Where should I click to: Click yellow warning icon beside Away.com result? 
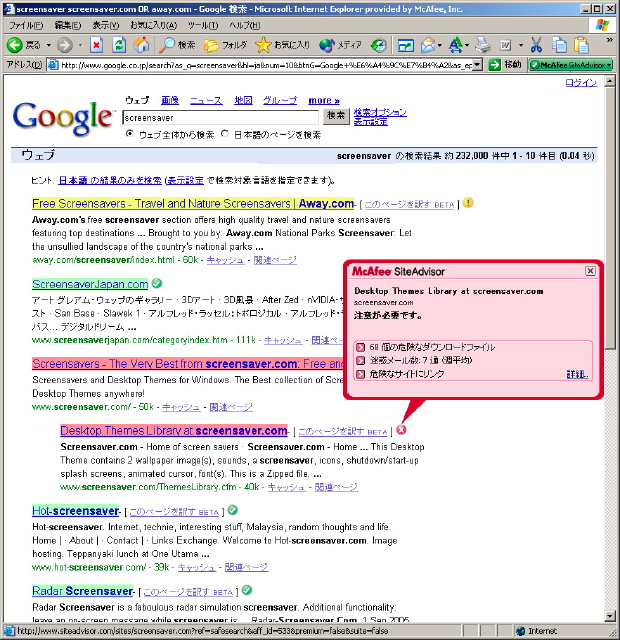click(468, 202)
